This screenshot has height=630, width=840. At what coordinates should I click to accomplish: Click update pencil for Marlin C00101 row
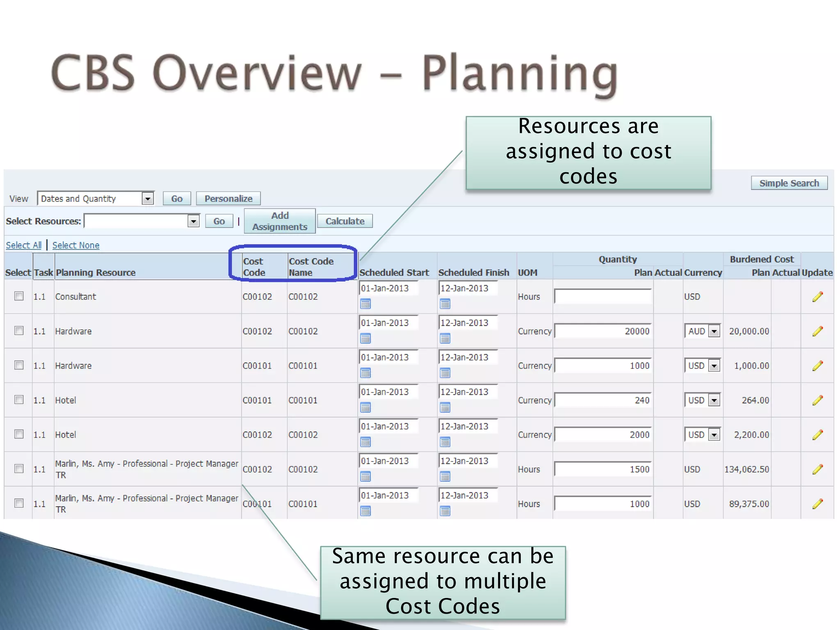pos(817,503)
